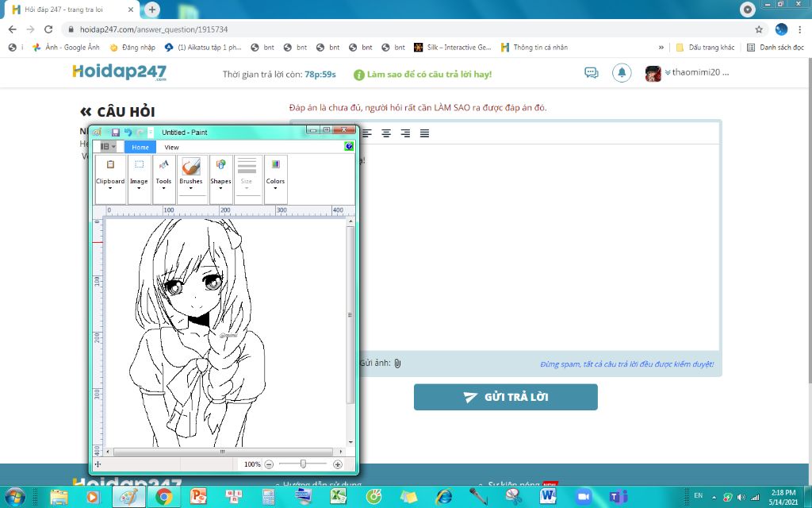812x508 pixels.
Task: Open the Thông tin cá nhân bookmark
Action: (x=534, y=47)
